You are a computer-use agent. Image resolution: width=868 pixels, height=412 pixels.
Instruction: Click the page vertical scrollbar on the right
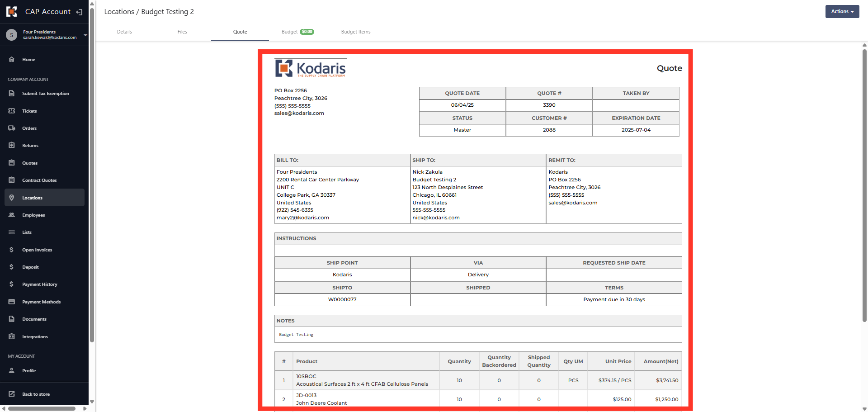tap(864, 185)
